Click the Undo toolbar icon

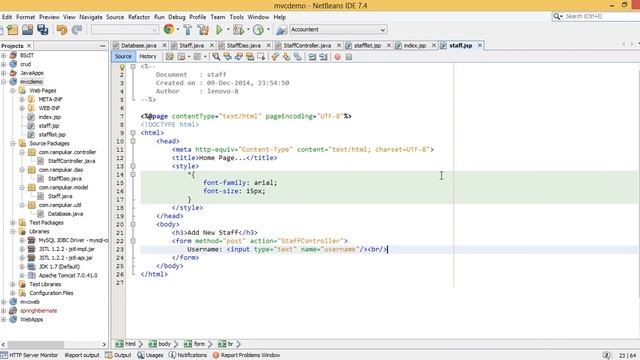[x=62, y=30]
